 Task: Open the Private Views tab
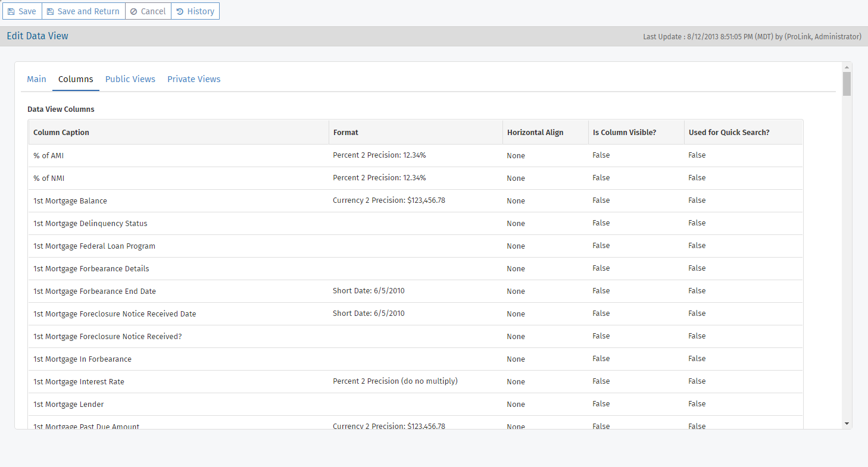coord(193,79)
